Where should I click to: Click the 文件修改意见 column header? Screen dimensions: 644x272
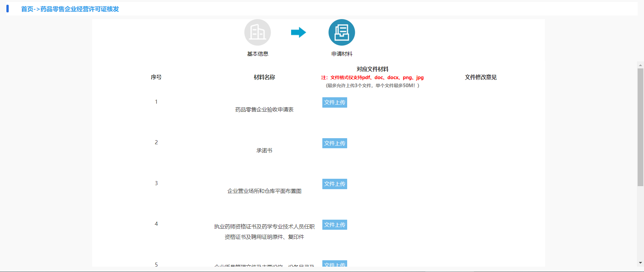tap(480, 77)
